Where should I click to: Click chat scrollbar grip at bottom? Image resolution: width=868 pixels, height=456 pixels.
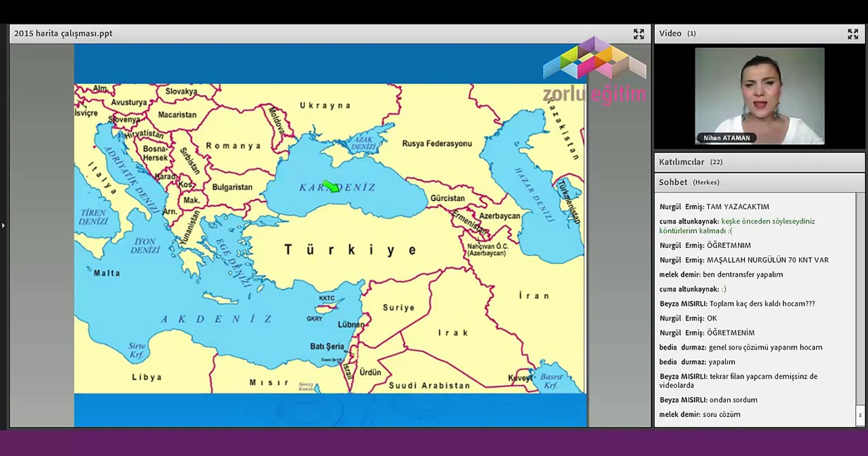(x=860, y=415)
